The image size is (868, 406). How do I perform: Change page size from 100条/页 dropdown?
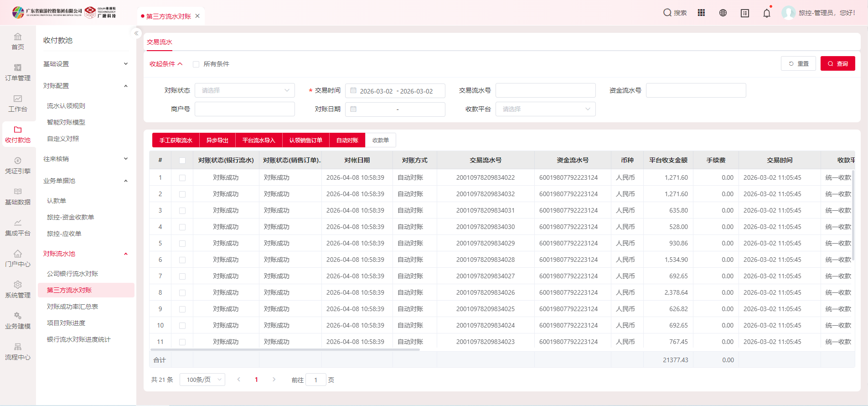[x=202, y=380]
